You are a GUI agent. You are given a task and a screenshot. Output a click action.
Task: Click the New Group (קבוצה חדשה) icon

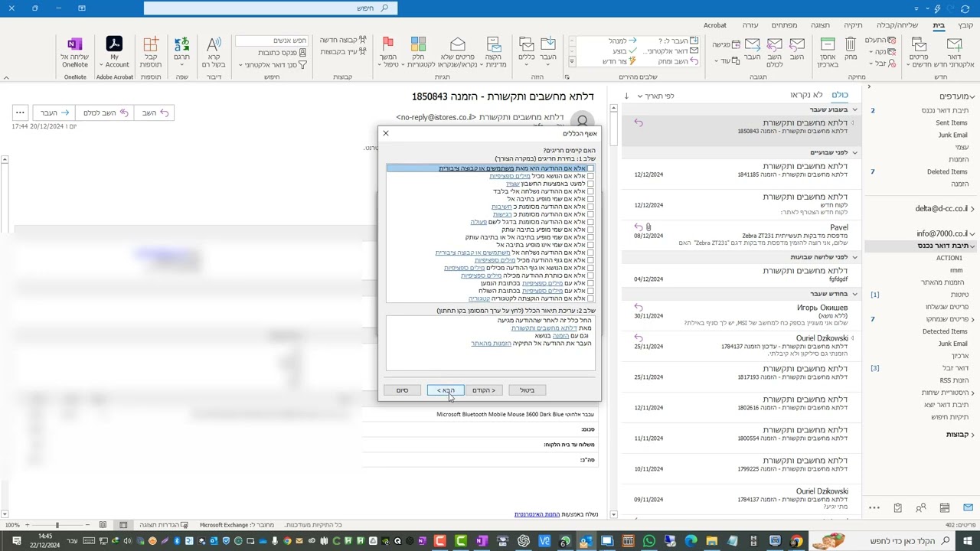click(363, 40)
